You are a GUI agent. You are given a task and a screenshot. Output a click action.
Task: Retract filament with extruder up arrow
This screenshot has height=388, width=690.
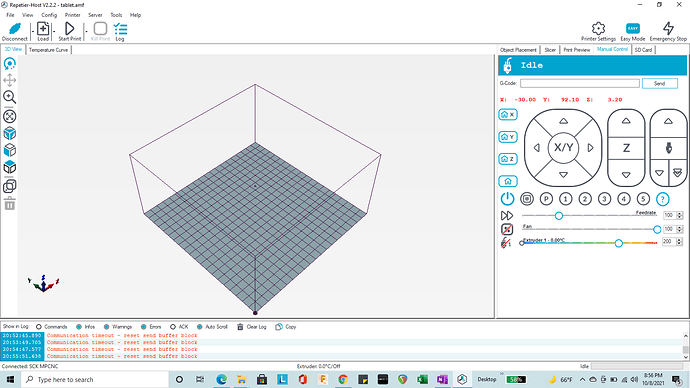[668, 121]
